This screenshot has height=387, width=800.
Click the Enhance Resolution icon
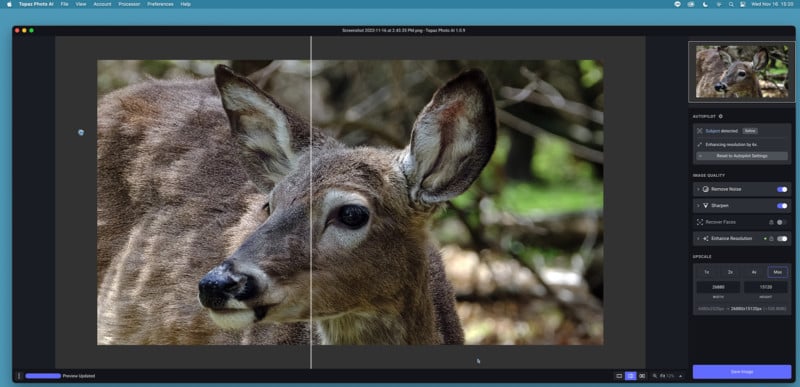[706, 239]
